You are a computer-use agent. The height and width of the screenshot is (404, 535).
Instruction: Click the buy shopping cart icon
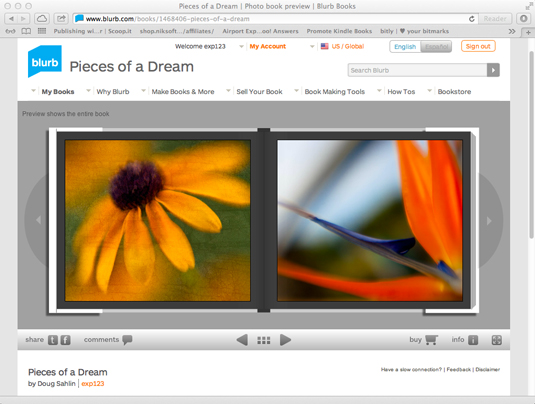coord(431,340)
